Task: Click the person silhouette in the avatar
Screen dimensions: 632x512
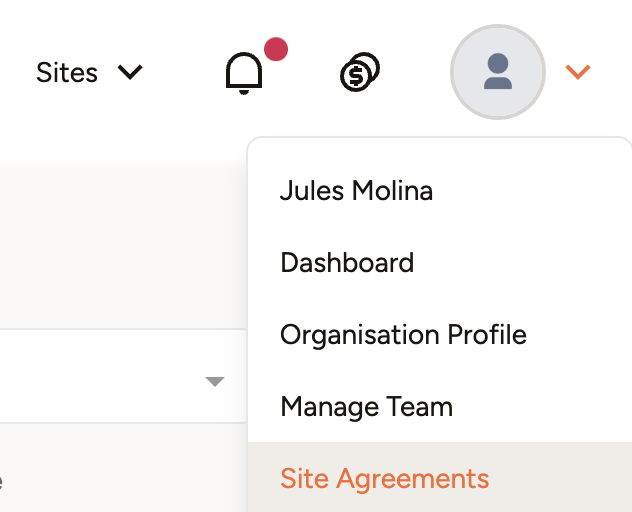Action: coord(498,73)
